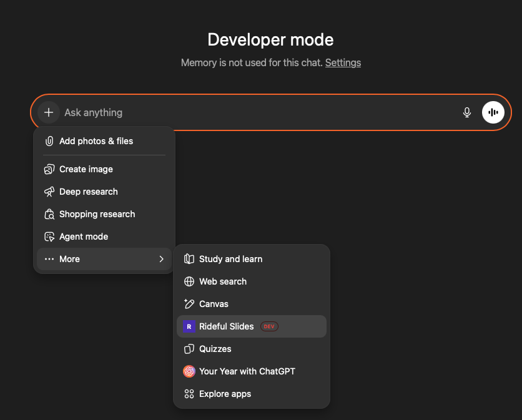Choose Shopping research

[x=97, y=214]
